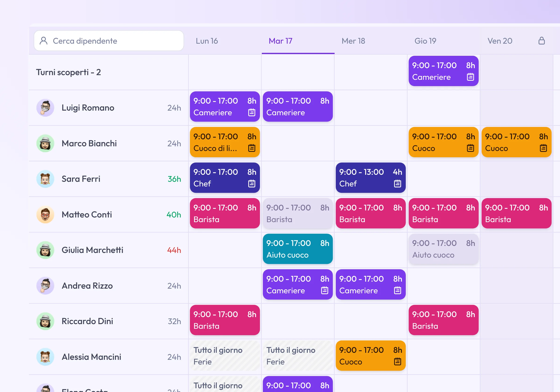Click Sara Ferri's avatar
Screen dimensions: 560x392
point(45,179)
